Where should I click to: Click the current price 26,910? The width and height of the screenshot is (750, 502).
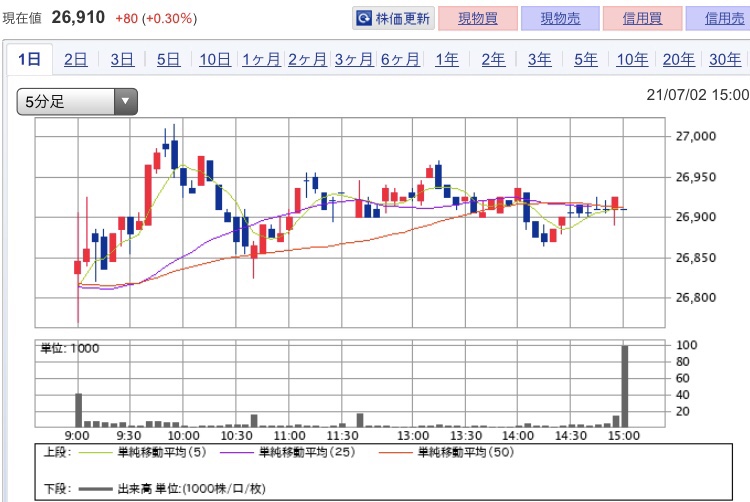coord(78,18)
